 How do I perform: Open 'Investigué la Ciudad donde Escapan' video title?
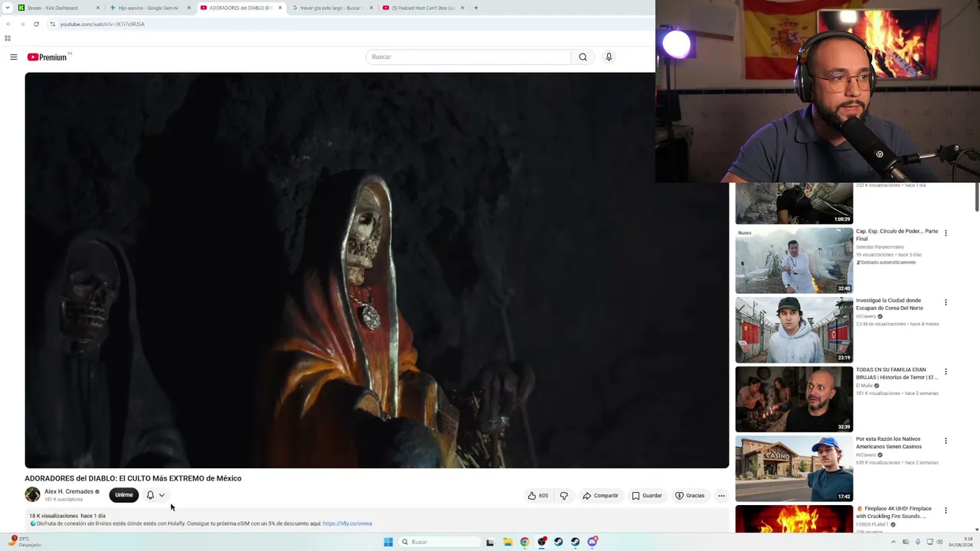point(890,305)
